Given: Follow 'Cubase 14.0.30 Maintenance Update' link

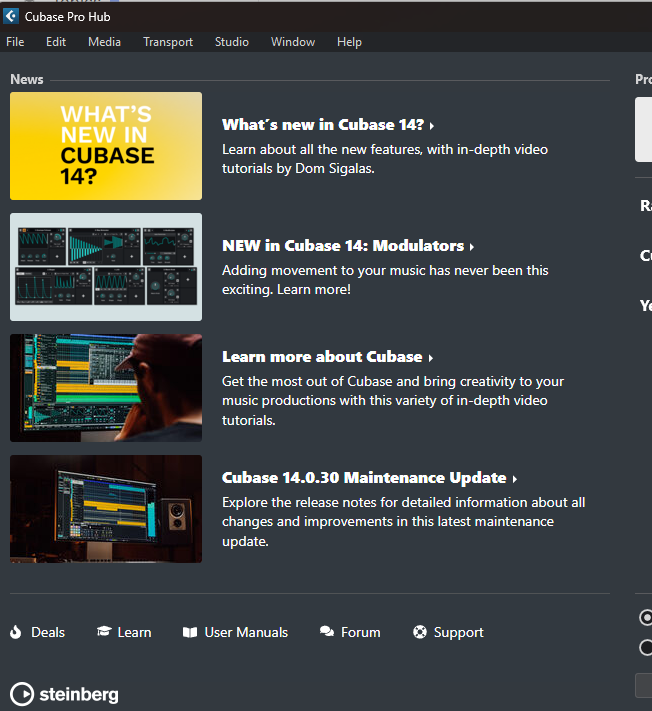Looking at the screenshot, I should tap(364, 478).
